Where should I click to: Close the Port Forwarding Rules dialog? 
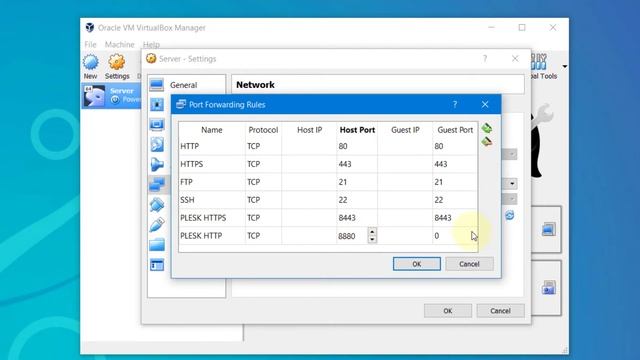(485, 104)
